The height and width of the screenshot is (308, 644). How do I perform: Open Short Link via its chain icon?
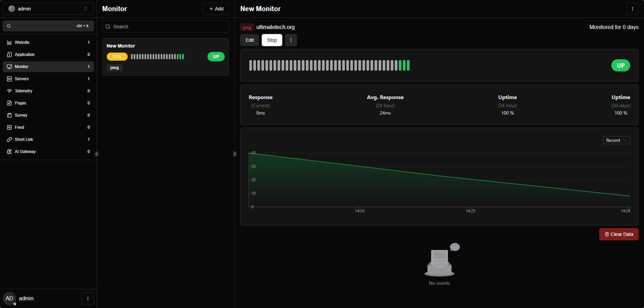point(9,140)
